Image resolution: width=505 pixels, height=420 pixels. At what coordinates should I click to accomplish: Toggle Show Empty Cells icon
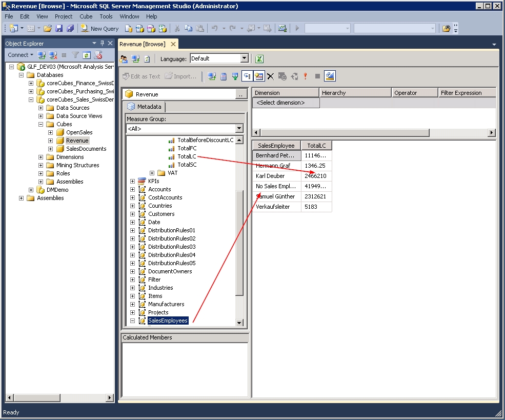click(x=235, y=76)
